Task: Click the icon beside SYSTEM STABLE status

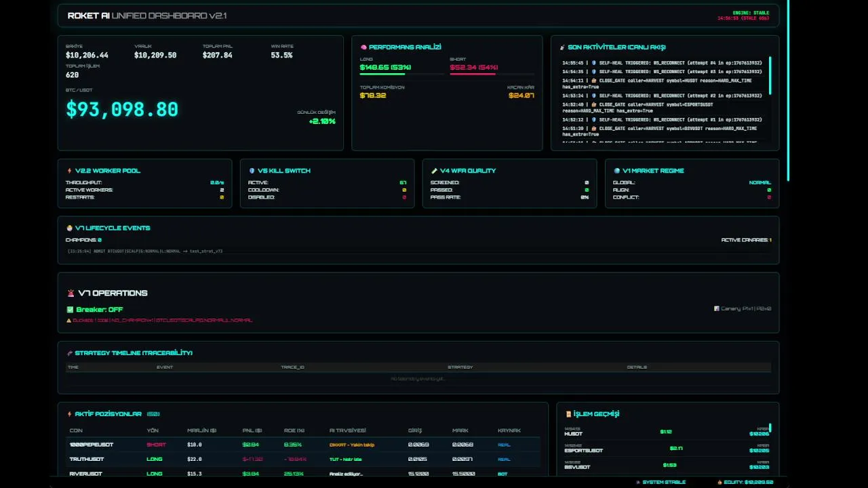Action: point(638,482)
